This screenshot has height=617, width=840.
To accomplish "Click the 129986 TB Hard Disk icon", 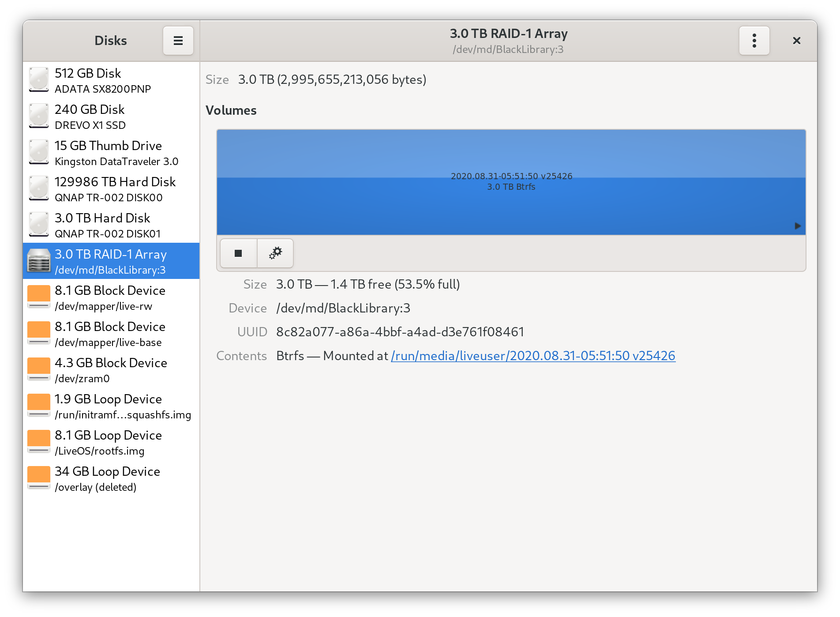I will tap(39, 188).
